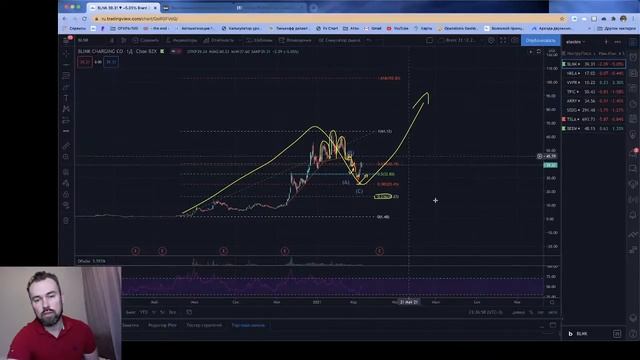Image resolution: width=640 pixels, height=360 pixels.
Task: Select the SEDG row in the watchlist
Action: pyautogui.click(x=593, y=110)
